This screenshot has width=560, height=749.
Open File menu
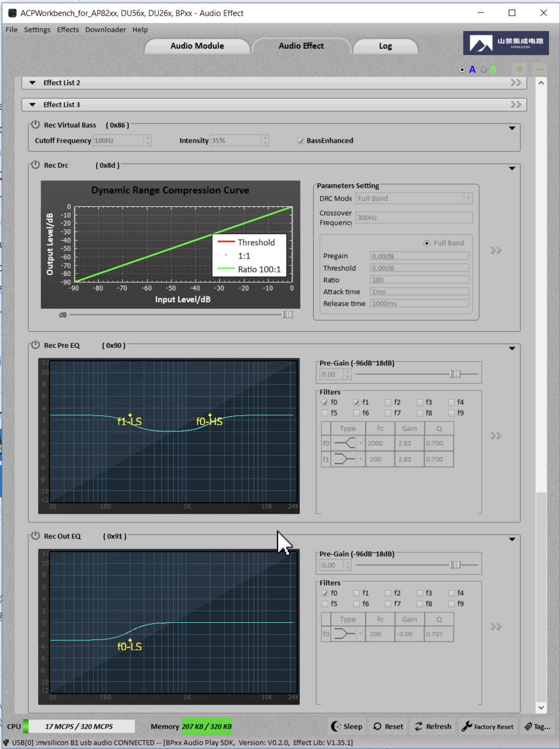(12, 30)
